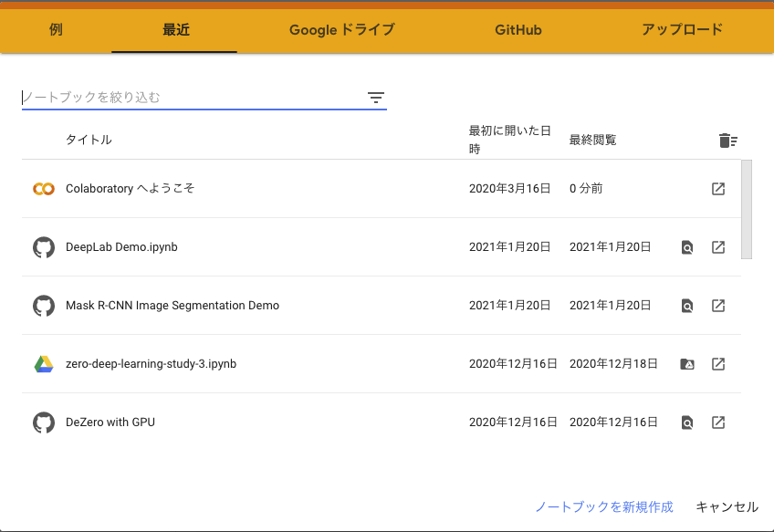
Task: Open DeZero with GPU in new tab
Action: tap(718, 422)
